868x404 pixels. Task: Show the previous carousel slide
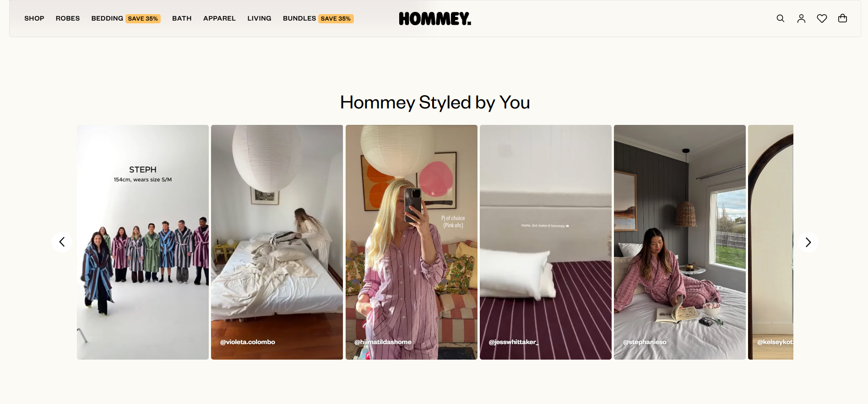(x=62, y=242)
